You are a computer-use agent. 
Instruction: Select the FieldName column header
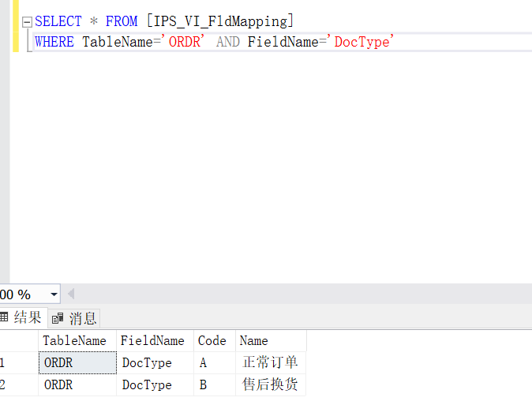click(x=155, y=340)
